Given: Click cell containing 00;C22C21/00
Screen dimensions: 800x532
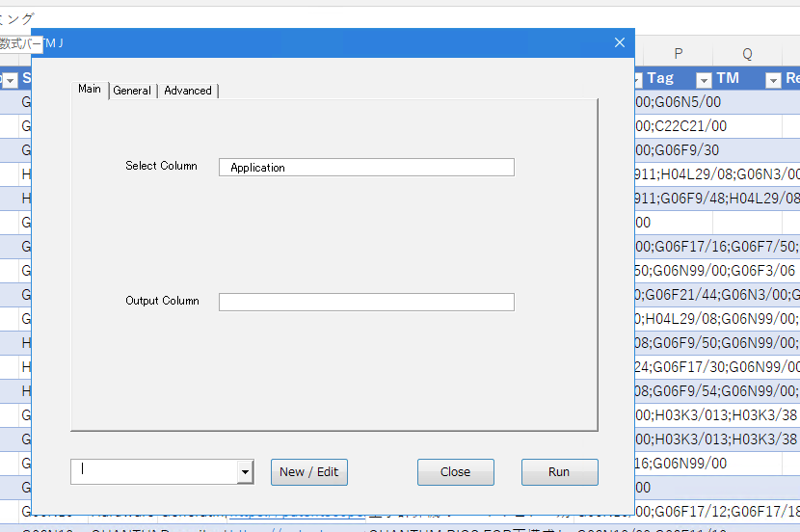Looking at the screenshot, I should point(681,126).
